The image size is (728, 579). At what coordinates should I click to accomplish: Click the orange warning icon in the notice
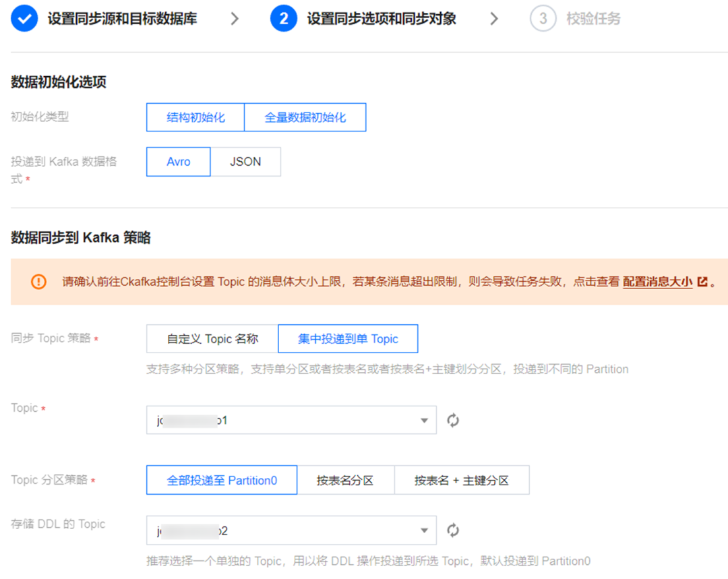coord(38,281)
